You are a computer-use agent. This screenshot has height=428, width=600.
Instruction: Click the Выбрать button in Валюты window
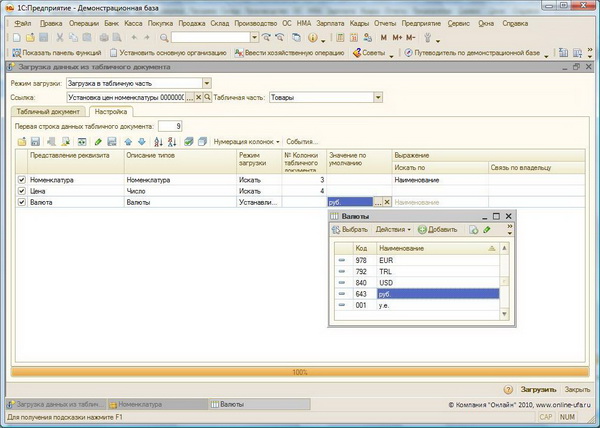tap(350, 230)
